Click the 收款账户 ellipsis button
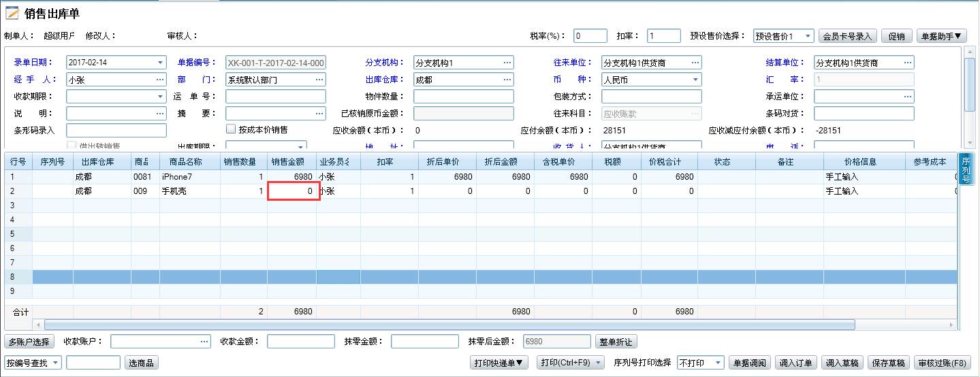Screen dimensions: 980x377 tap(204, 341)
